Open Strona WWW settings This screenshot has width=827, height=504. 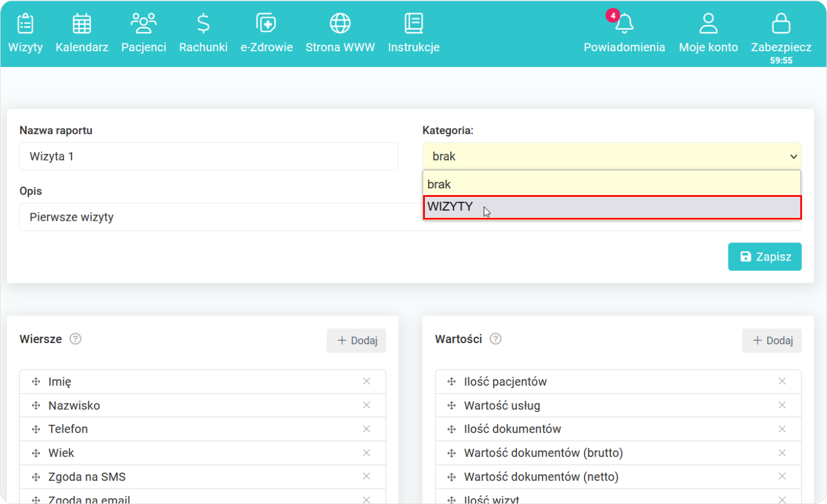[x=340, y=34]
